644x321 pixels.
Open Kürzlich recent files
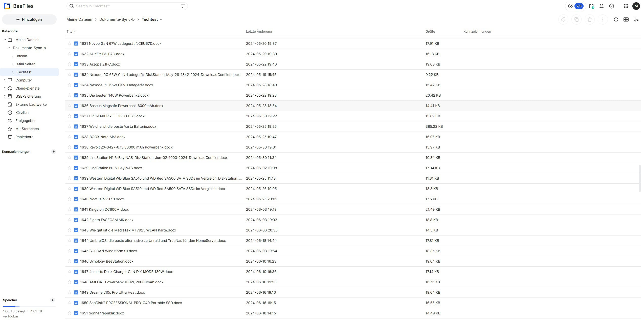pyautogui.click(x=29, y=113)
